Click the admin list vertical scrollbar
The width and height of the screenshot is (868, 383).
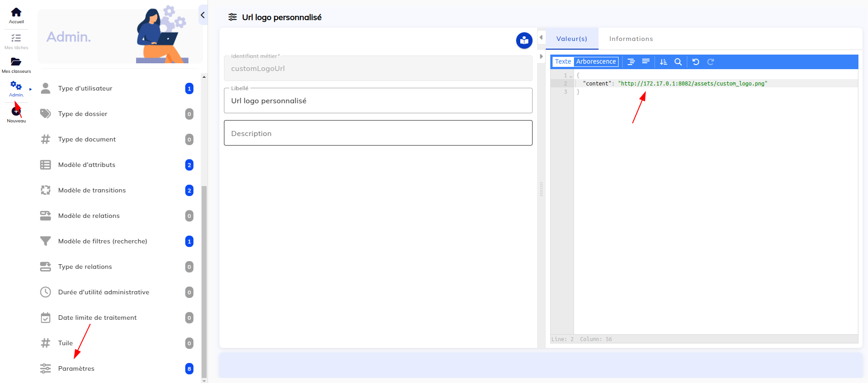(x=204, y=273)
